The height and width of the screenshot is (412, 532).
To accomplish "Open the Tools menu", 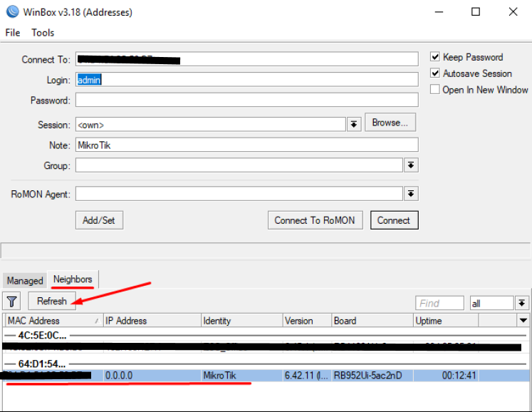I will click(x=43, y=33).
